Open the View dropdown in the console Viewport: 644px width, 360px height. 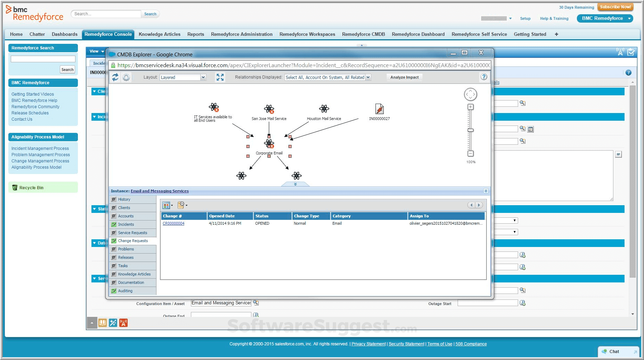coord(96,51)
